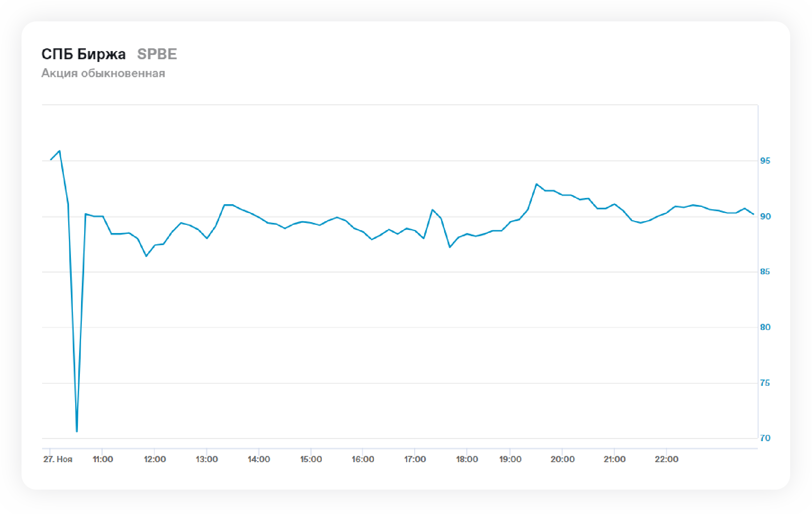Click the 85 price axis label

pyautogui.click(x=765, y=272)
